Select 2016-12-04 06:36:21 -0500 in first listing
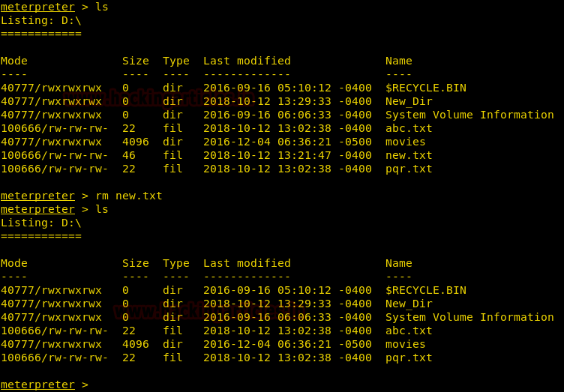564x392 pixels. (x=287, y=142)
